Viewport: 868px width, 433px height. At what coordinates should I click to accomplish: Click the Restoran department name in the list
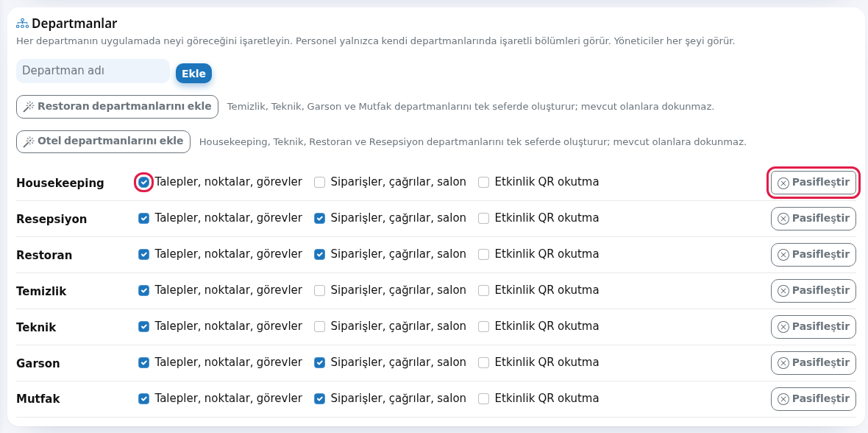coord(44,255)
